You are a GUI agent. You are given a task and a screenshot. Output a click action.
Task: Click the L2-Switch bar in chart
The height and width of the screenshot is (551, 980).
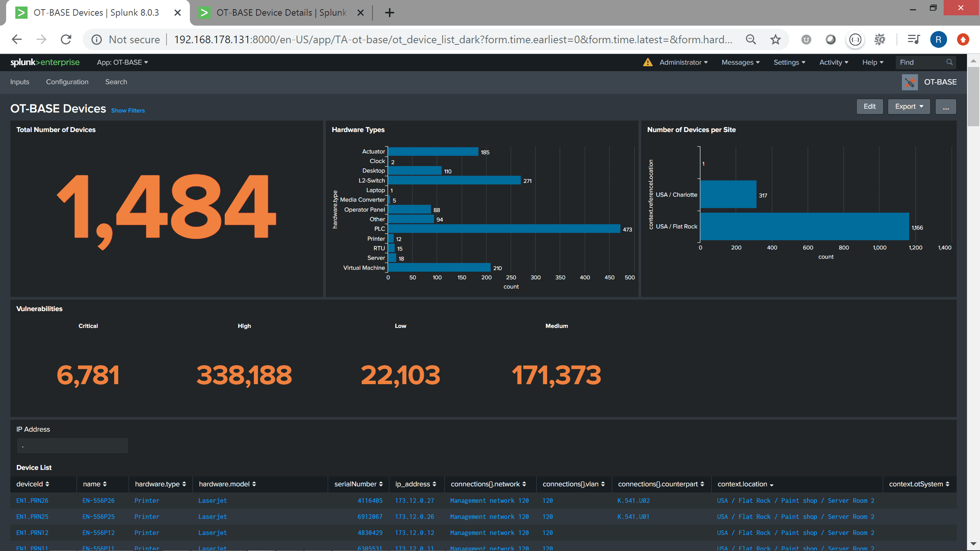pos(454,180)
